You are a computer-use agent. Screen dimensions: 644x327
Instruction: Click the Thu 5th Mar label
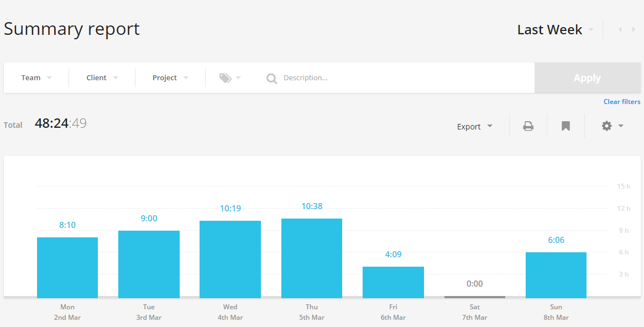coord(312,312)
